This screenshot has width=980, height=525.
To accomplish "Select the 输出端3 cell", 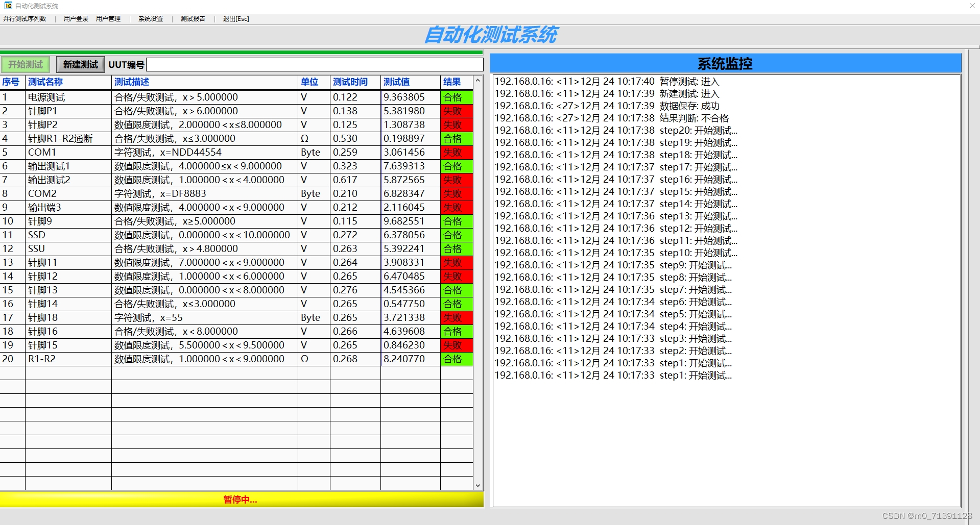I will pos(68,208).
